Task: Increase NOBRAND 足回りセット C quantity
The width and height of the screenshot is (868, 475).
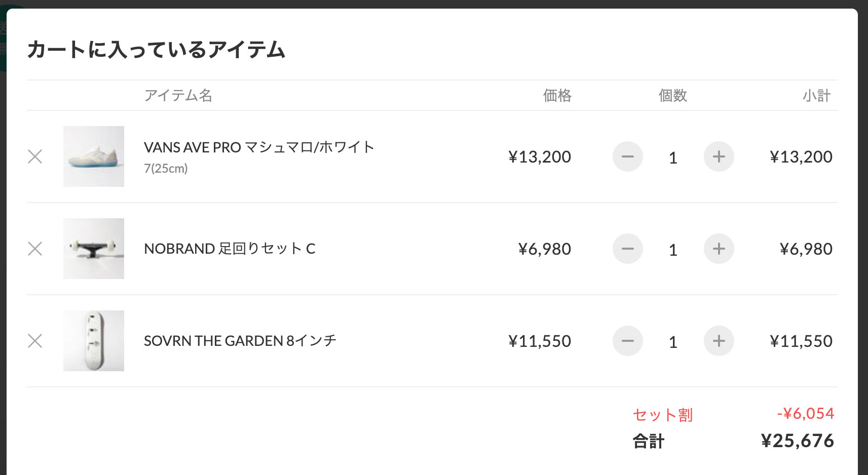Action: 719,249
